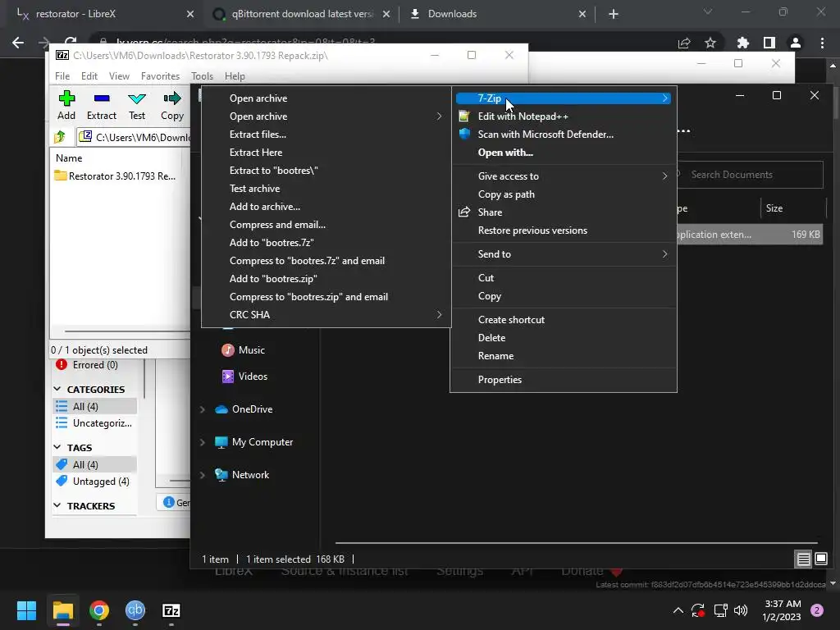
Task: Click the Chrome profile icon
Action: tap(796, 43)
